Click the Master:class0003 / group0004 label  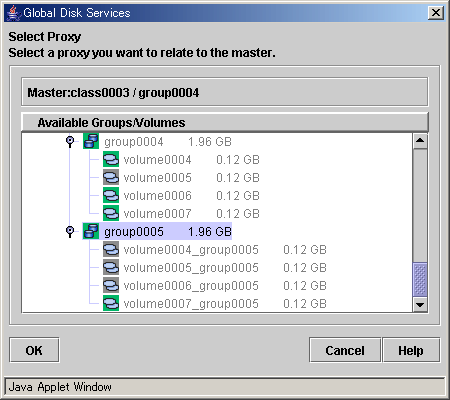coord(113,93)
